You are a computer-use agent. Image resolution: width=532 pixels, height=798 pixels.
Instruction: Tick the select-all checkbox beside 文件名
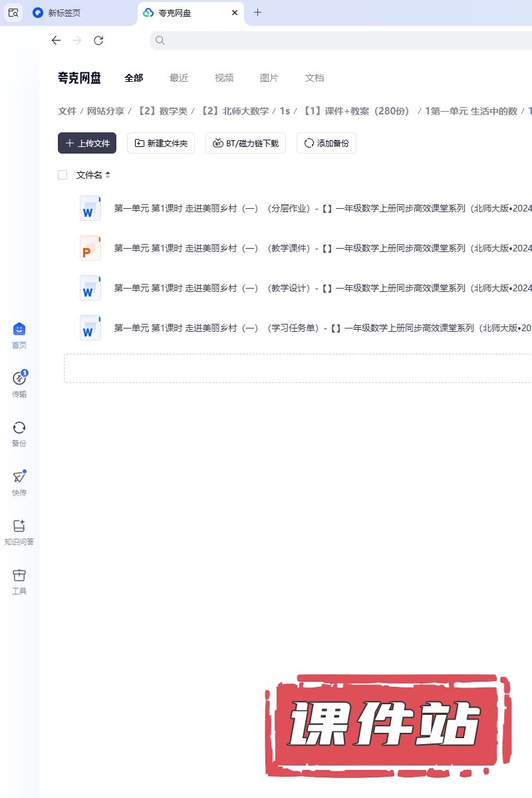(x=63, y=175)
